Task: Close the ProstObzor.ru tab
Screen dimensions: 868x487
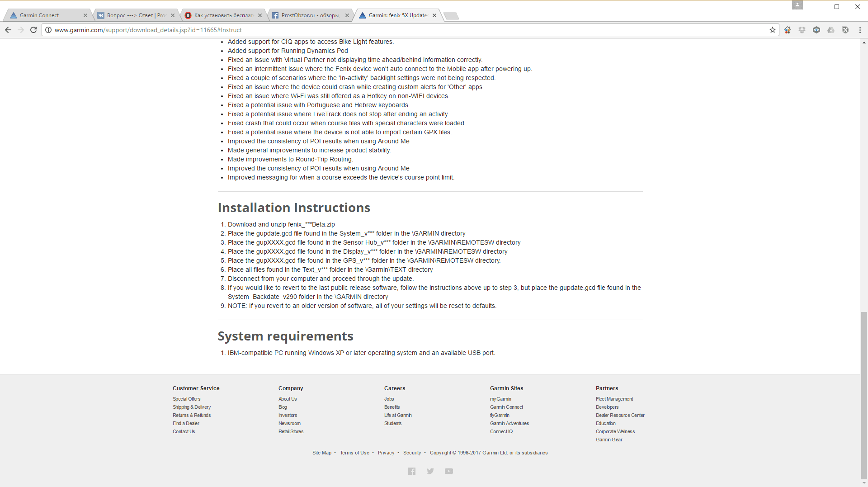Action: [347, 15]
